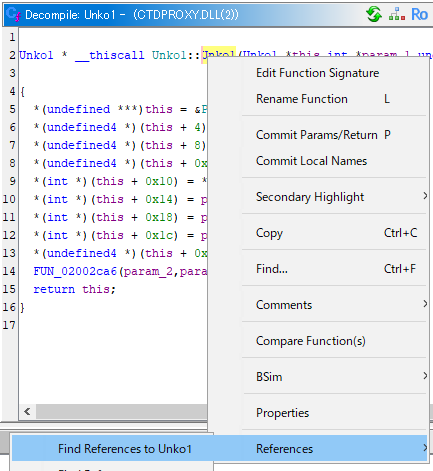Click the closing brace on line 16
Image resolution: width=433 pixels, height=471 pixels.
click(22, 307)
